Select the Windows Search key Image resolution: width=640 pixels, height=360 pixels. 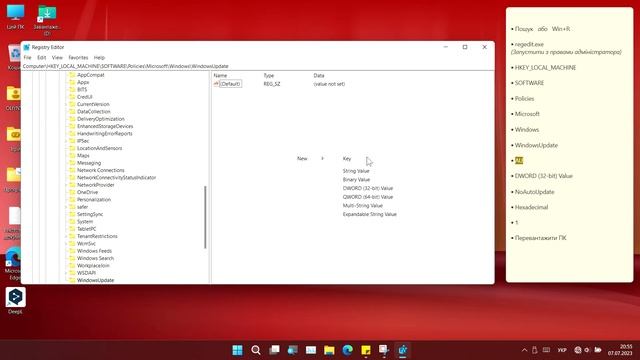coord(95,258)
